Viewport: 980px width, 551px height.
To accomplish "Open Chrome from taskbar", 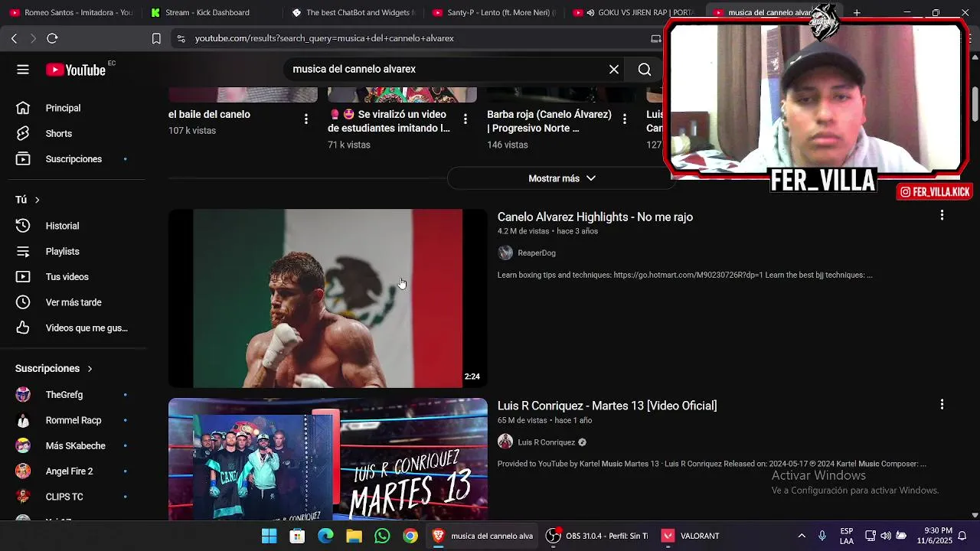I will pos(410,536).
